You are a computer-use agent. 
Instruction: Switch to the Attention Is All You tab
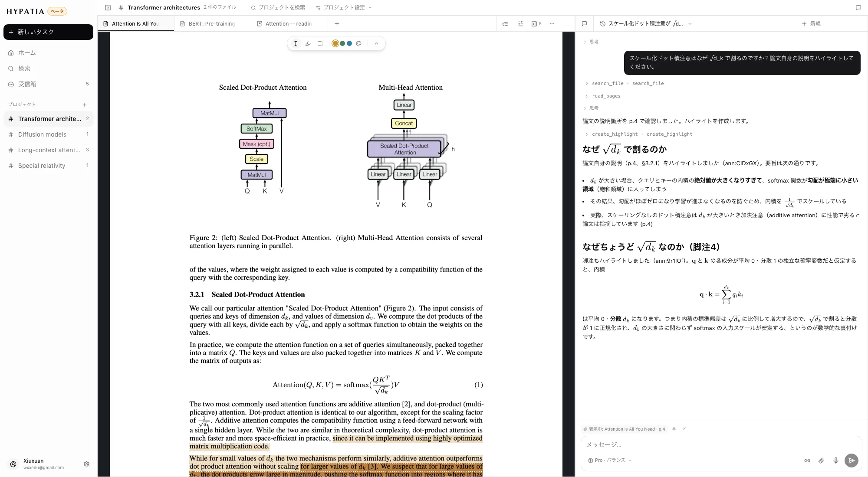tap(135, 24)
